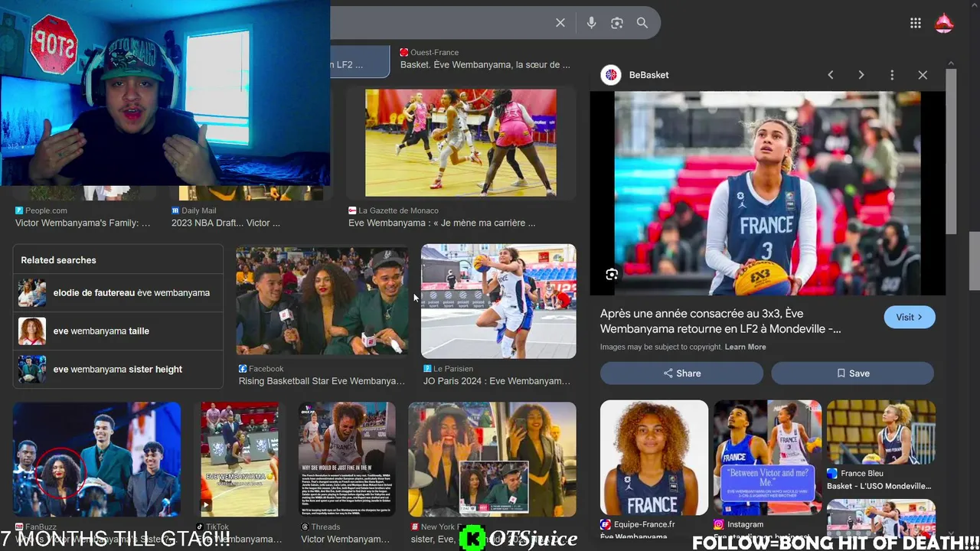
Task: Click Daily Mail 2023 NBA Draft caption
Action: click(225, 223)
